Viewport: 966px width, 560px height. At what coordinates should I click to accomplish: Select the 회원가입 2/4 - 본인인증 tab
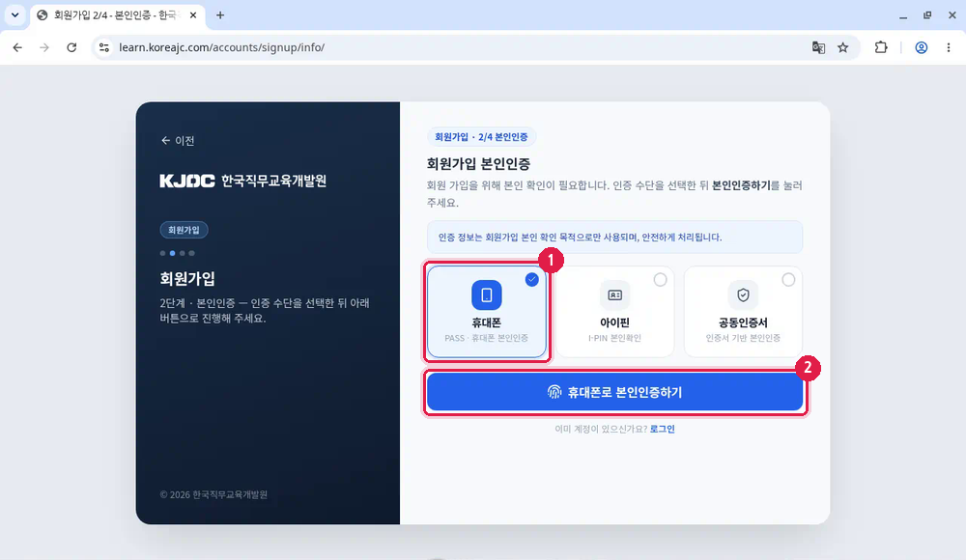point(117,15)
